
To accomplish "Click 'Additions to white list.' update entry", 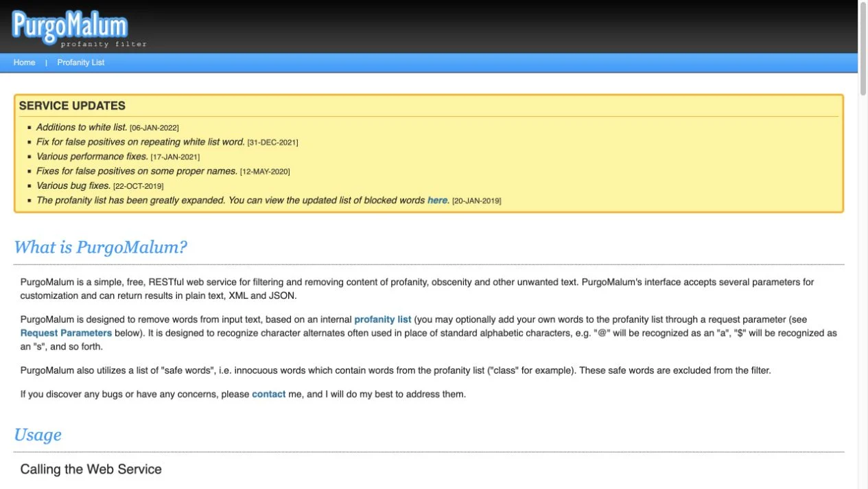I will tap(82, 127).
